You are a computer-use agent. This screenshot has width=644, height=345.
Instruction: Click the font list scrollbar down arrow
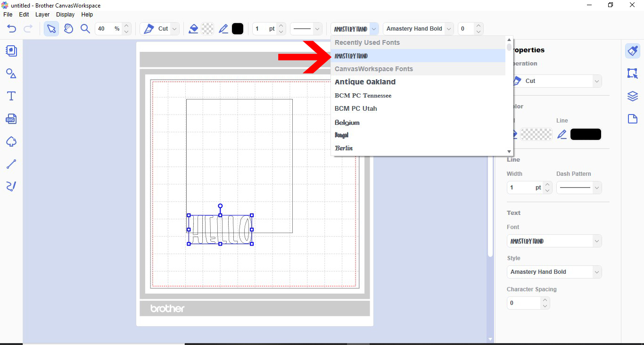509,151
